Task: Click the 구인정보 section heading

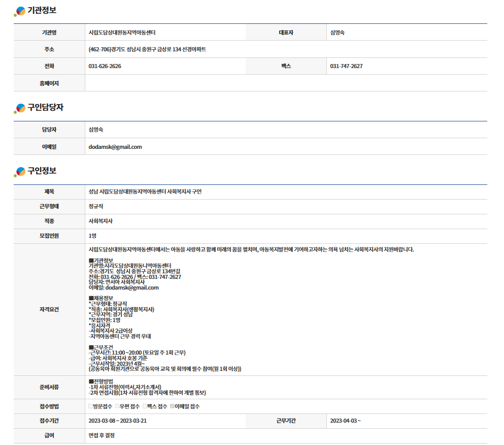Action: click(42, 171)
